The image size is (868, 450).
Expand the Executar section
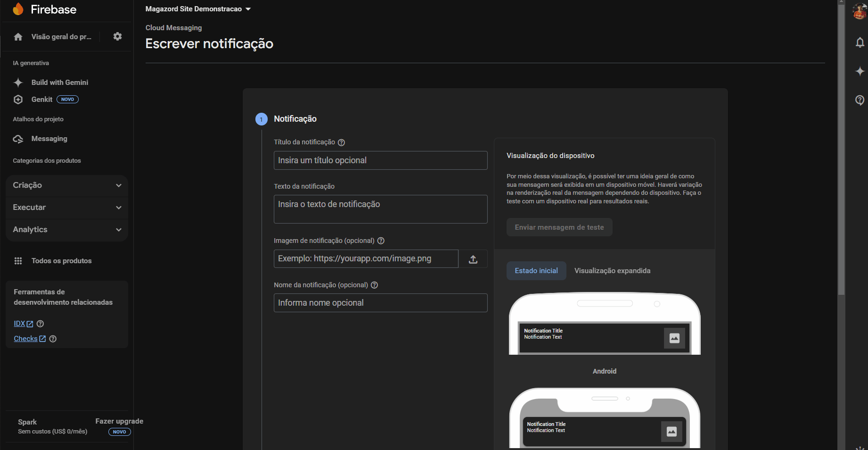(67, 208)
